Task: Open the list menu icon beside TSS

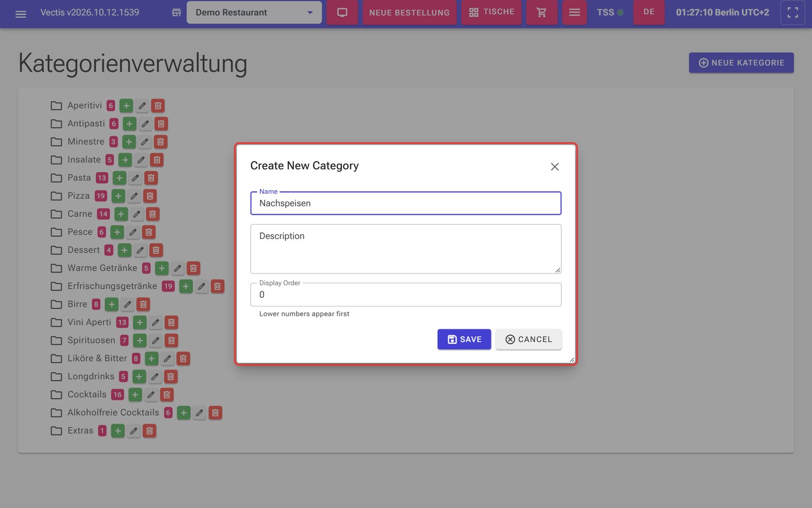Action: tap(574, 12)
